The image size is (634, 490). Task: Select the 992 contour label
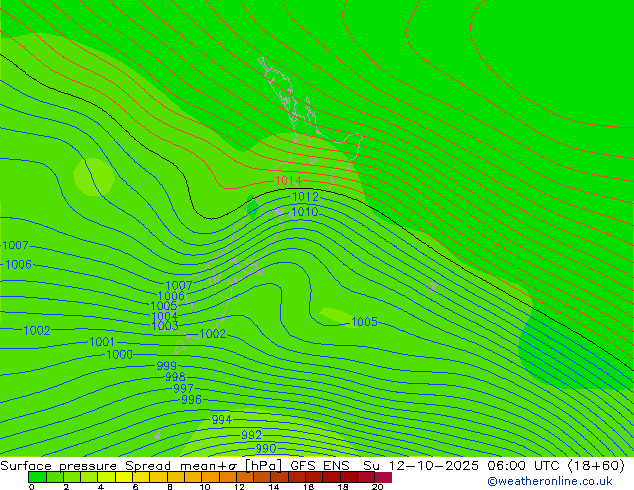(x=251, y=435)
